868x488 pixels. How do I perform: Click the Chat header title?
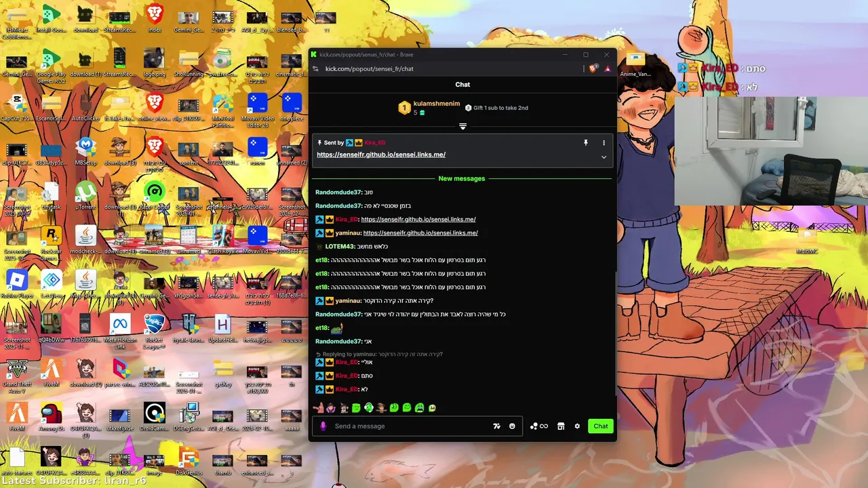462,85
